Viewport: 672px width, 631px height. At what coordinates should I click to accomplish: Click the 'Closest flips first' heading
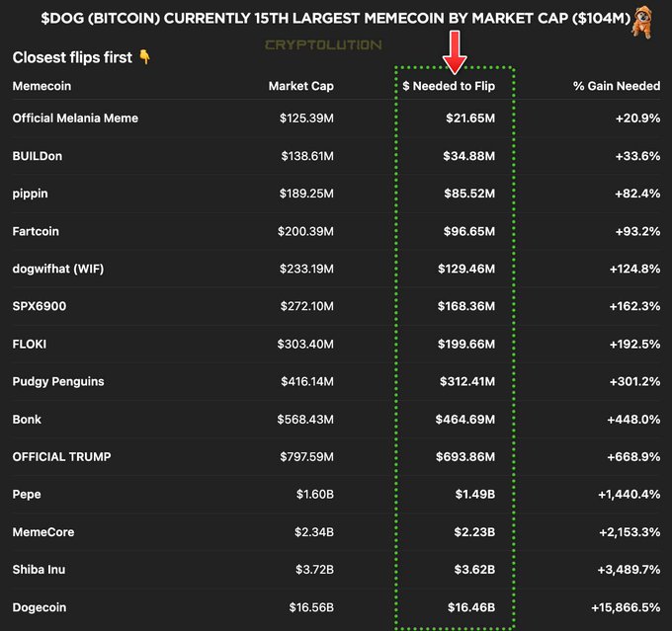72,57
